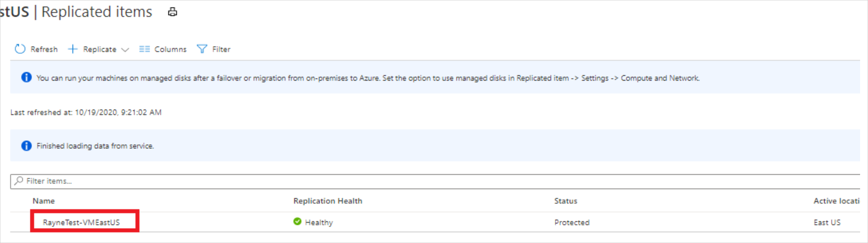
Task: Click the plus icon beside Replicate
Action: coord(73,49)
